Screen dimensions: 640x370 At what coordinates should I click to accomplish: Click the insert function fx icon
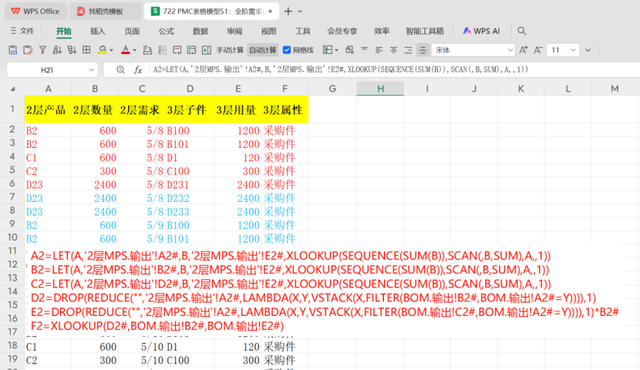click(x=138, y=70)
